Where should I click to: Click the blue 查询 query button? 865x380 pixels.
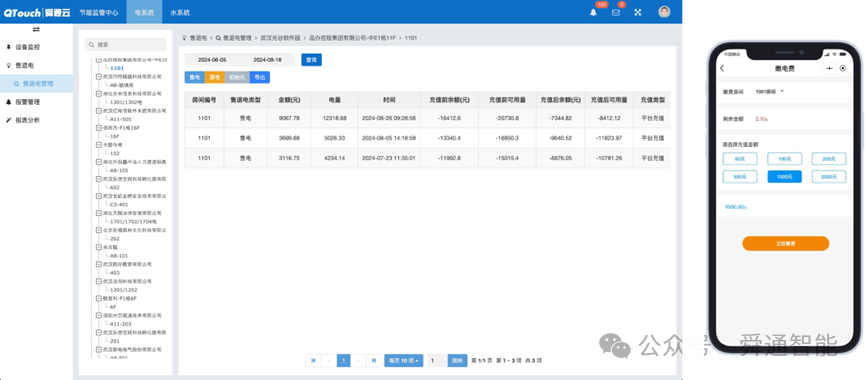coord(311,60)
